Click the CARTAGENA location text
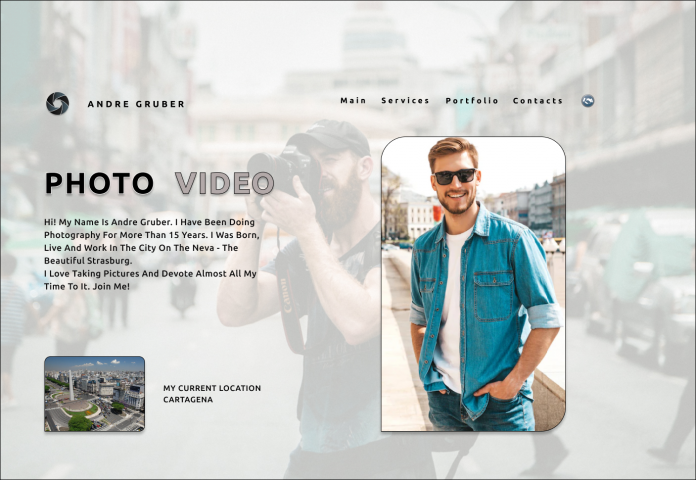 (188, 400)
